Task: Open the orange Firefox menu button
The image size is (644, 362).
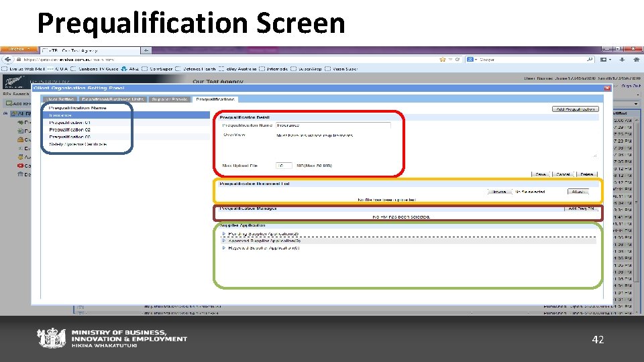Action: coord(19,49)
